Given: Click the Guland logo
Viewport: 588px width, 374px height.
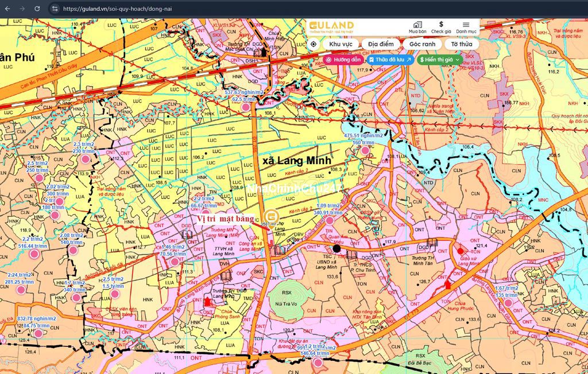Looking at the screenshot, I should click(331, 26).
